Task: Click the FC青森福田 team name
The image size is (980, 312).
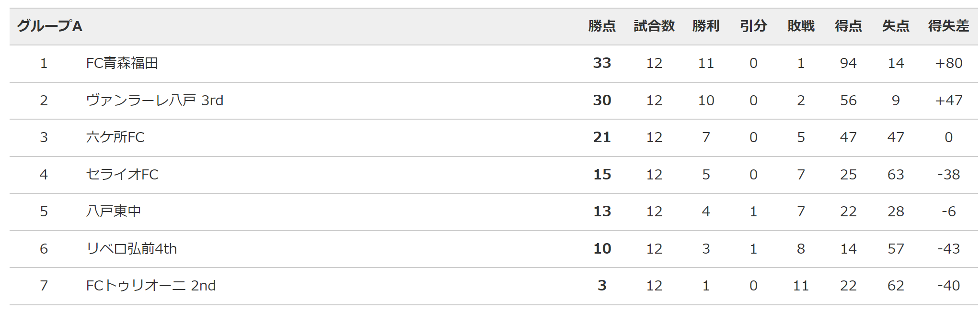Action: click(122, 63)
